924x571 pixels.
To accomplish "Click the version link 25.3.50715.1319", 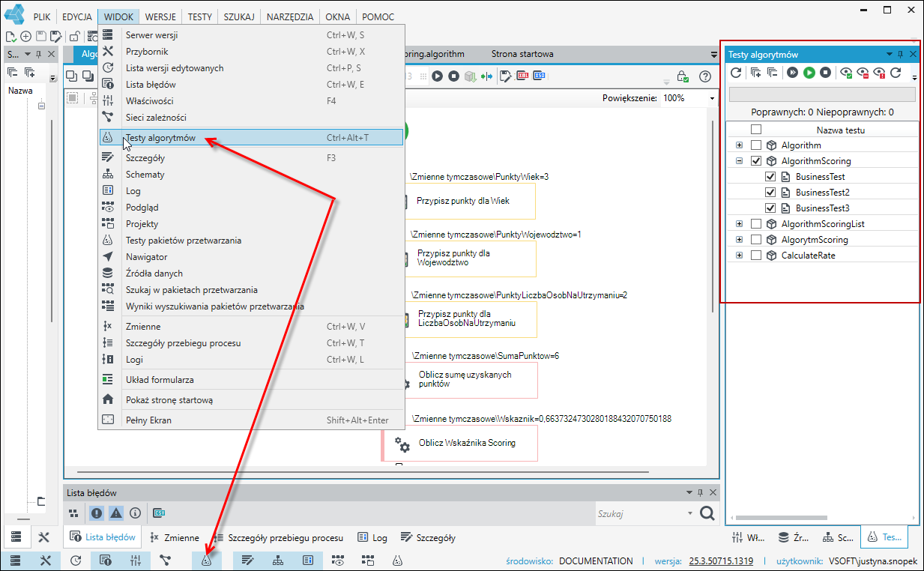I will 720,561.
